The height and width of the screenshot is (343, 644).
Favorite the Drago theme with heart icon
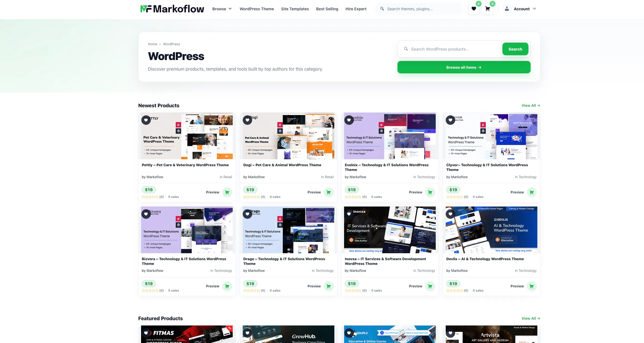[247, 214]
